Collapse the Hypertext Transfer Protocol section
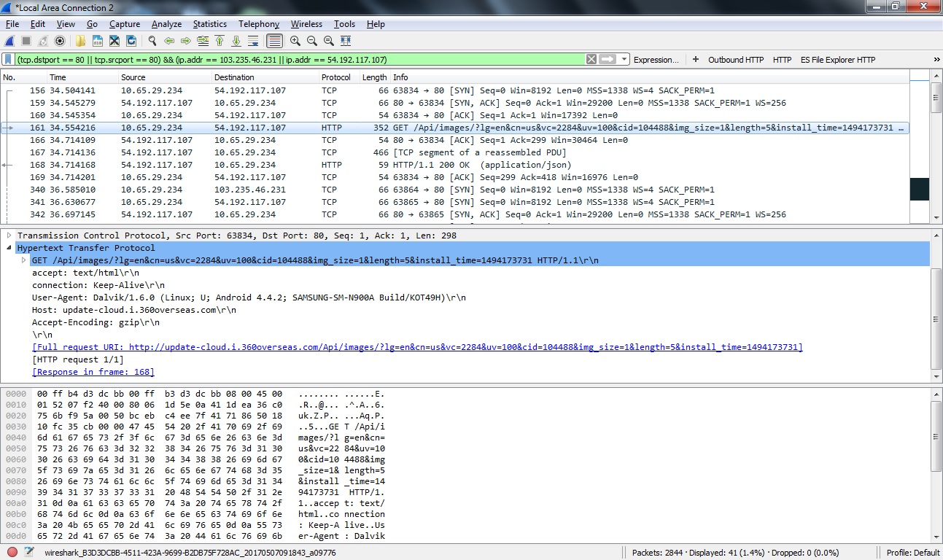943x560 pixels. pos(9,248)
